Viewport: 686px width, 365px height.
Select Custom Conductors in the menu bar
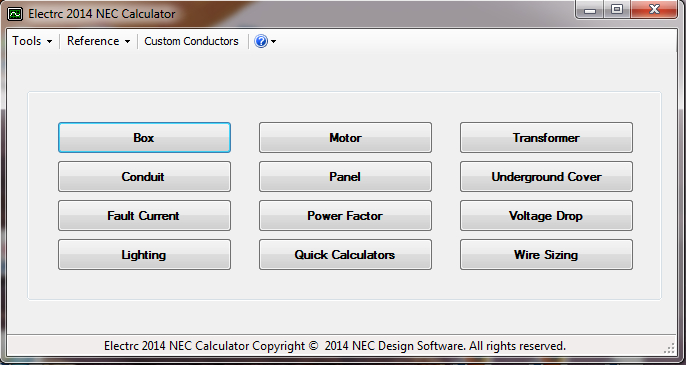tap(191, 41)
